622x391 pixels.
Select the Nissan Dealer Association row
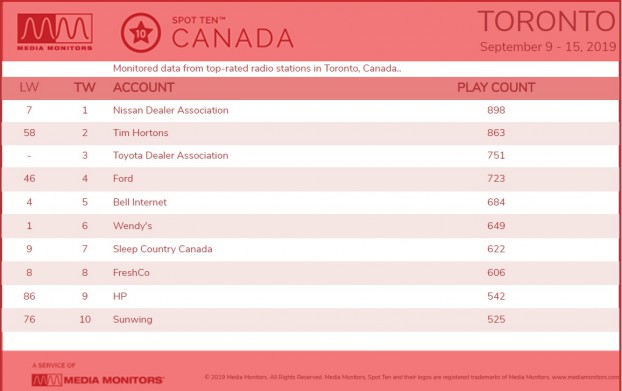coord(311,110)
